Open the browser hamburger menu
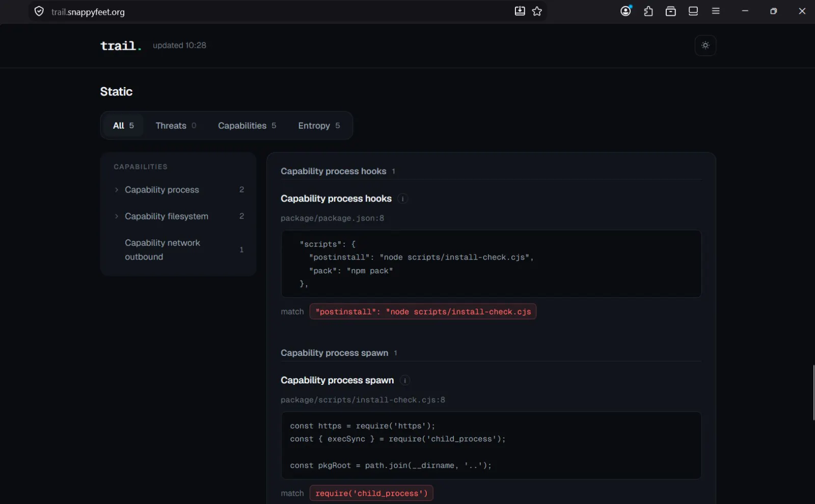Screen dimensions: 815x504 716,11
